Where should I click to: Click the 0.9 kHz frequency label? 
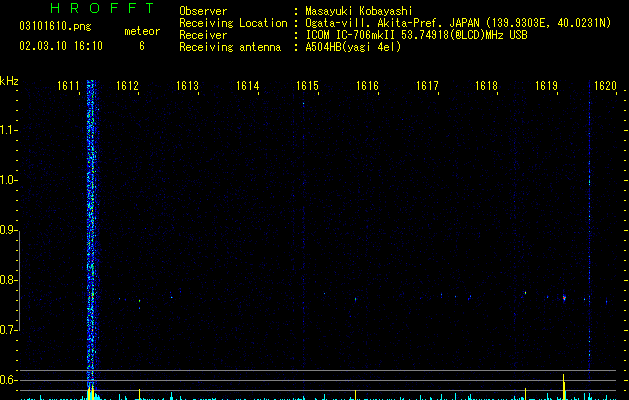(x=8, y=230)
